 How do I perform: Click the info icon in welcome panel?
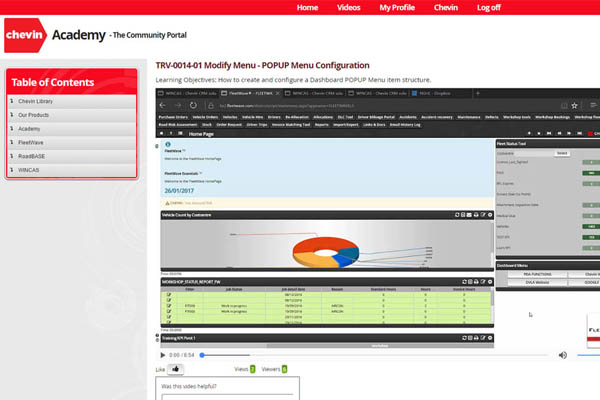[x=168, y=144]
